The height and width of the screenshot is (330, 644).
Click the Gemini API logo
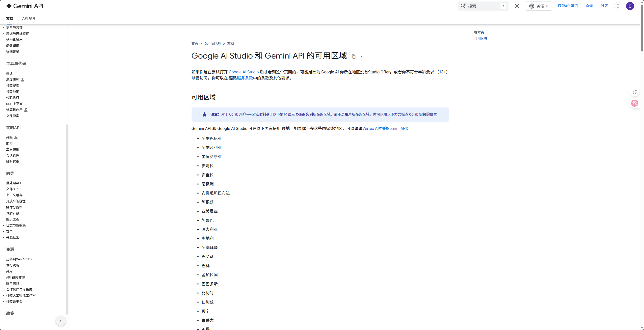click(x=24, y=6)
